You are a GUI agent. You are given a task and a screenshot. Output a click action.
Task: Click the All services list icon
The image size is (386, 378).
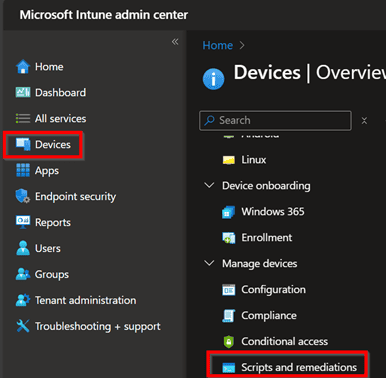tap(23, 118)
